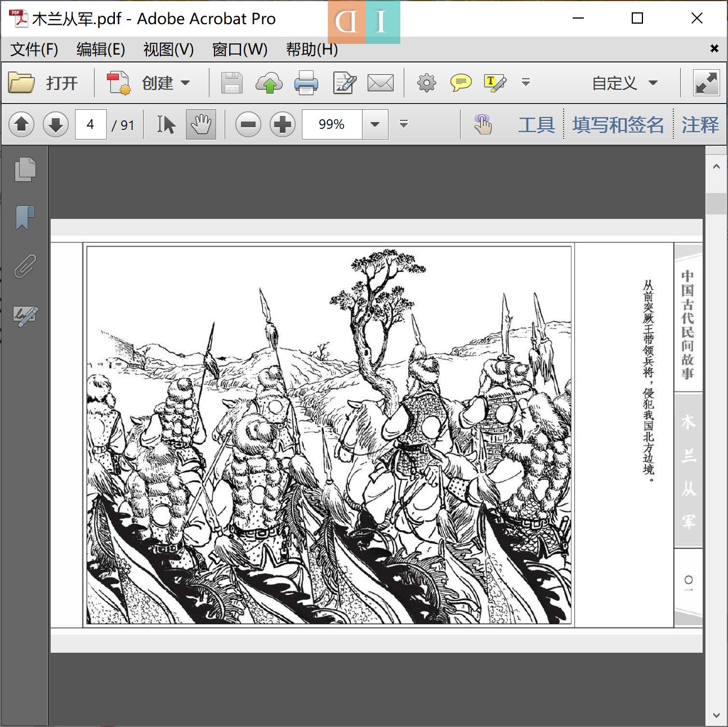This screenshot has width=728, height=727.
Task: Click the vertical scrollbar thumb
Action: coord(716,204)
